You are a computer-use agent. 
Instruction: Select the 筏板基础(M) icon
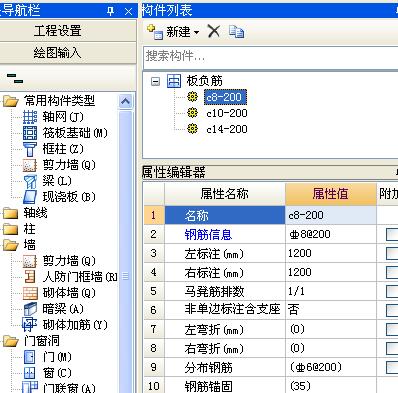tap(30, 133)
